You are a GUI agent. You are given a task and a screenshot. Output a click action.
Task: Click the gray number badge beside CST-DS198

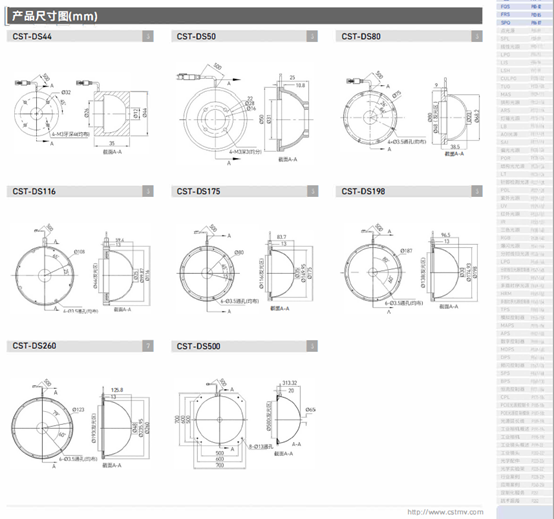tap(477, 191)
